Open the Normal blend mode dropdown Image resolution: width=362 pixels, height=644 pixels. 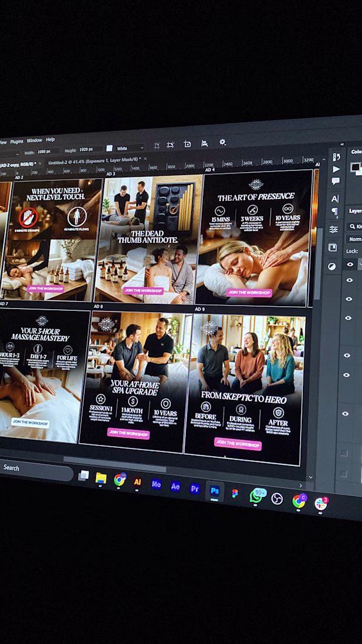[355, 239]
